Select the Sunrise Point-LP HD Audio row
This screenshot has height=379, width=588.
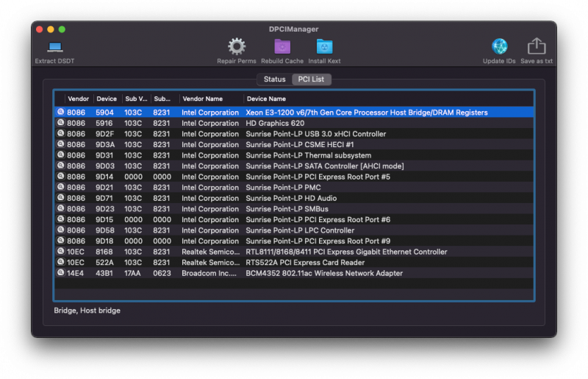tap(291, 198)
